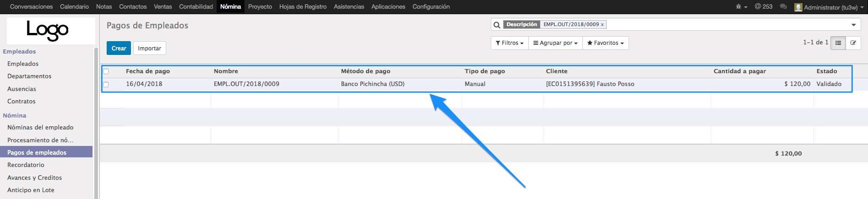Sort by Cliente column header

pyautogui.click(x=557, y=71)
